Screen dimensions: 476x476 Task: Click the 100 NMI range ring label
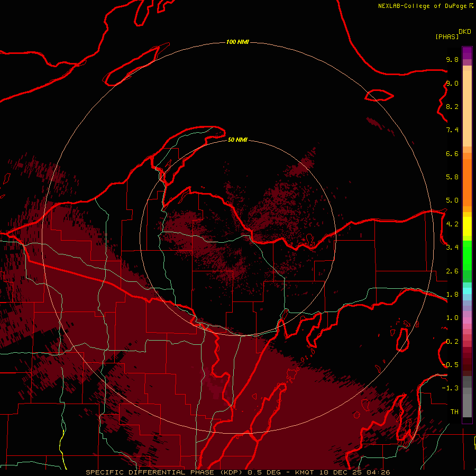click(237, 42)
